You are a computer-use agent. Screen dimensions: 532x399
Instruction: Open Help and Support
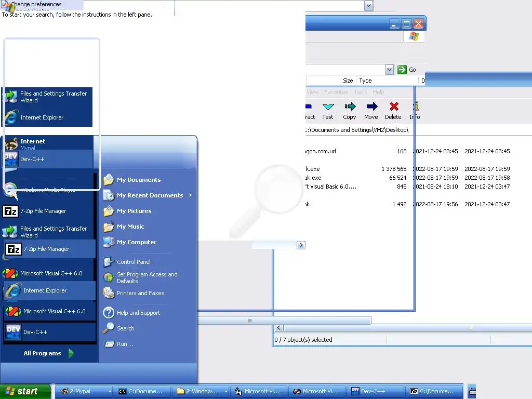point(138,313)
